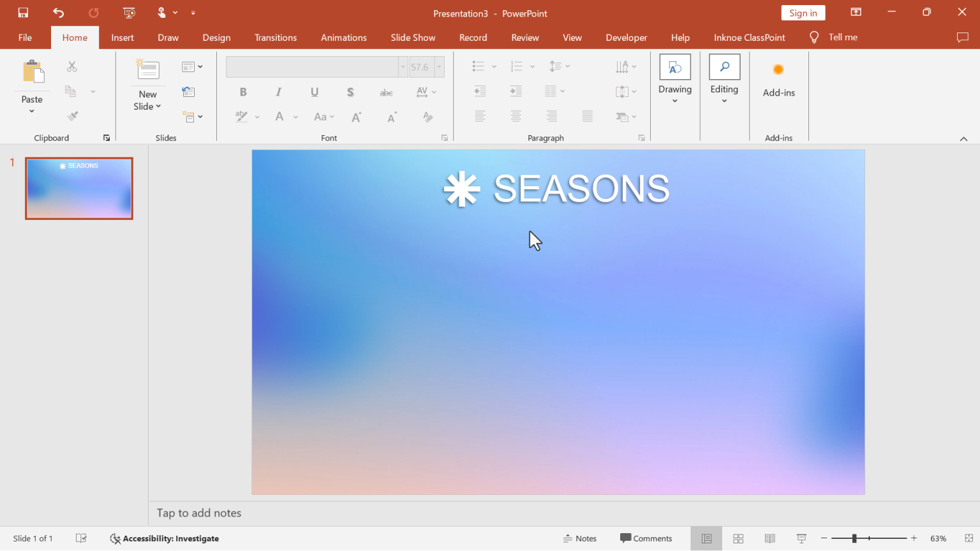Viewport: 980px width, 551px height.
Task: Start Slide Show from status bar icon
Action: click(x=801, y=538)
